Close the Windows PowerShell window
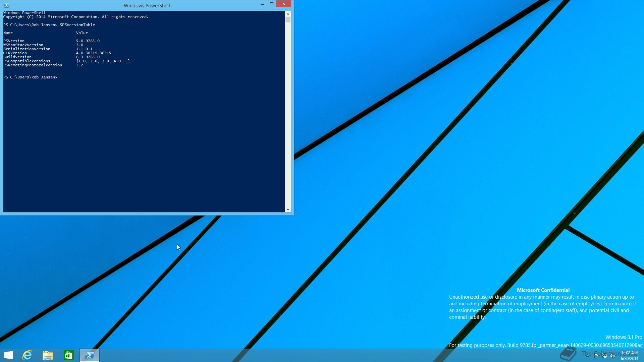Viewport: 644px width, 362px height. pyautogui.click(x=284, y=4)
